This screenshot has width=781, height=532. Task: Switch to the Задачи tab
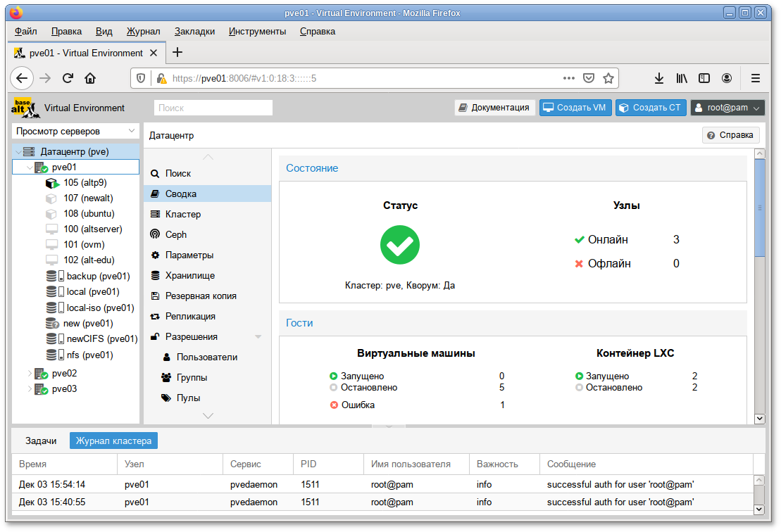click(41, 441)
